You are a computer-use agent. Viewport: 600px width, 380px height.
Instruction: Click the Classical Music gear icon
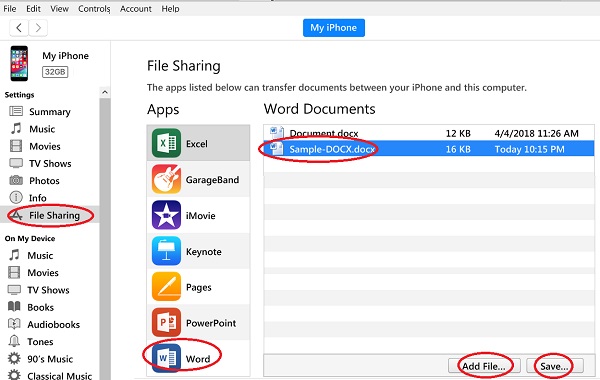pyautogui.click(x=14, y=375)
